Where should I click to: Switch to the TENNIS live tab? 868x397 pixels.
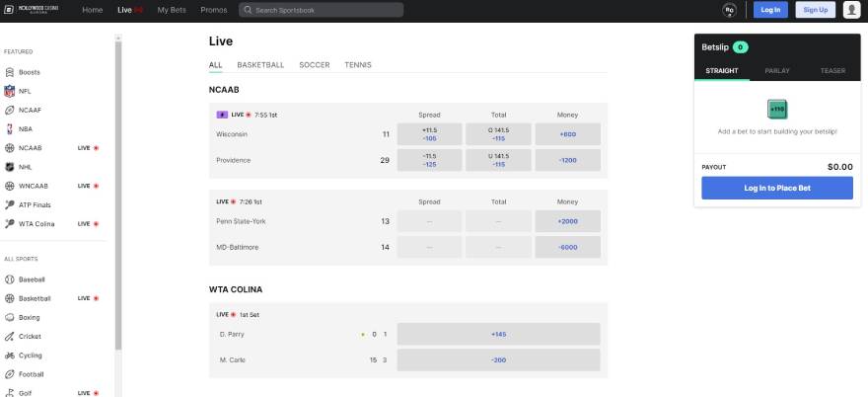point(358,65)
